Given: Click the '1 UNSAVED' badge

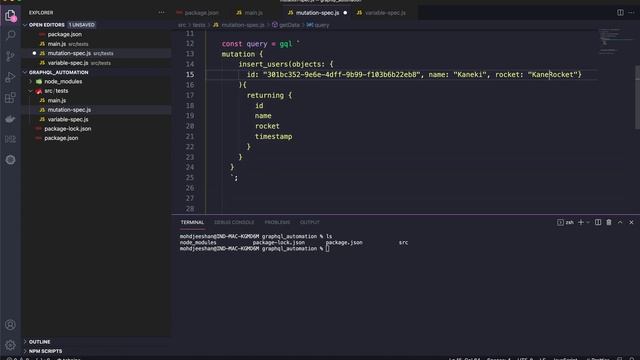Looking at the screenshot, I should [82, 25].
